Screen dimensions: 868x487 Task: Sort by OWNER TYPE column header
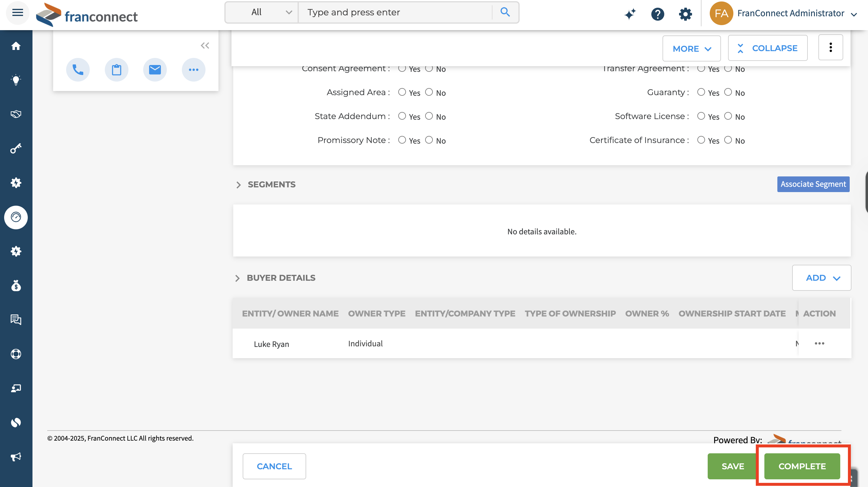(x=376, y=313)
